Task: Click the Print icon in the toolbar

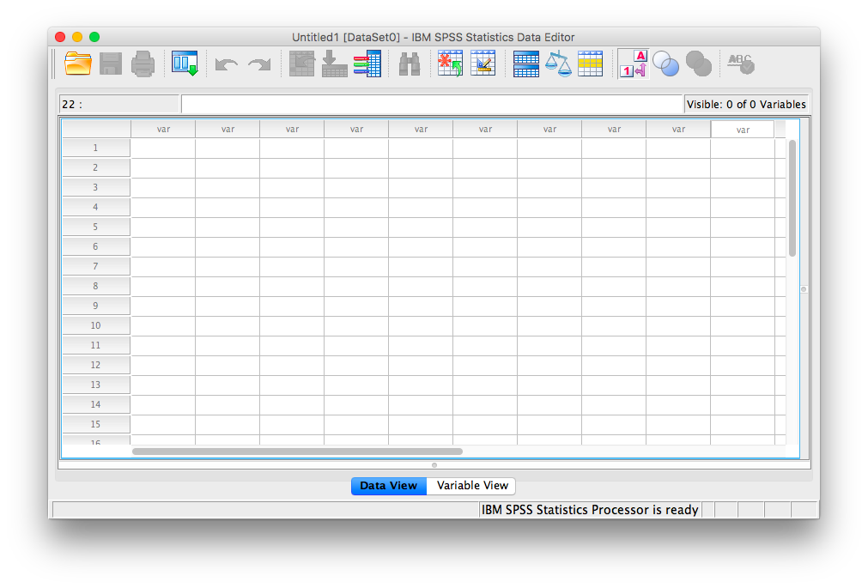Action: [x=143, y=64]
